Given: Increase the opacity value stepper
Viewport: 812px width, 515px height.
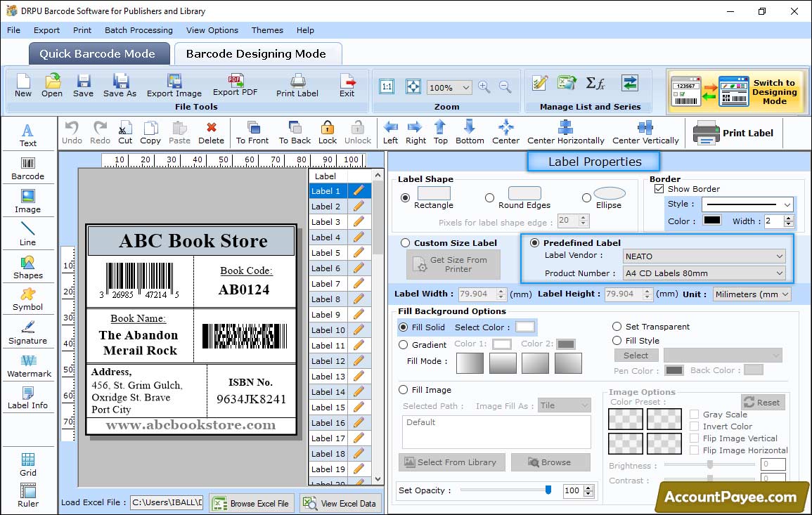Looking at the screenshot, I should (x=588, y=488).
